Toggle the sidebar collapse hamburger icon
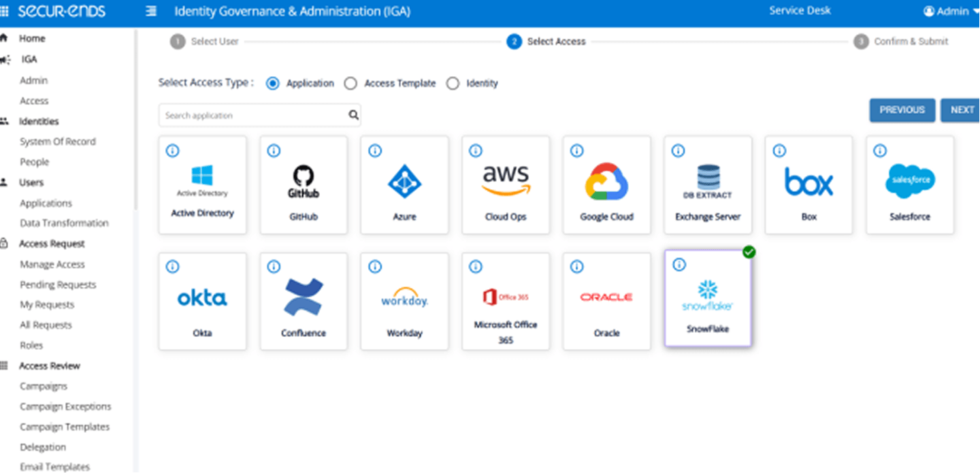 [x=151, y=12]
